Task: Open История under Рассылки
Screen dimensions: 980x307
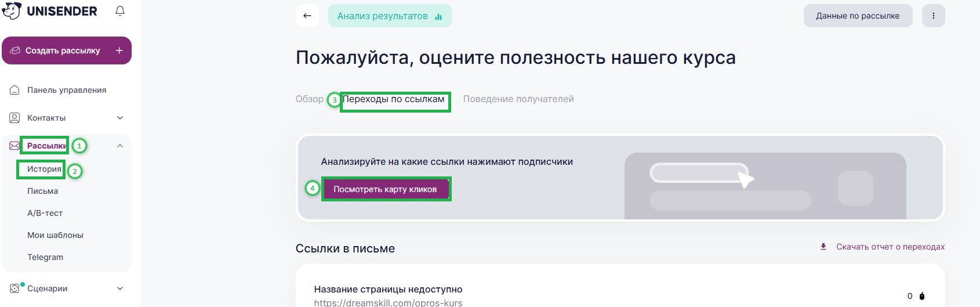Action: 44,169
